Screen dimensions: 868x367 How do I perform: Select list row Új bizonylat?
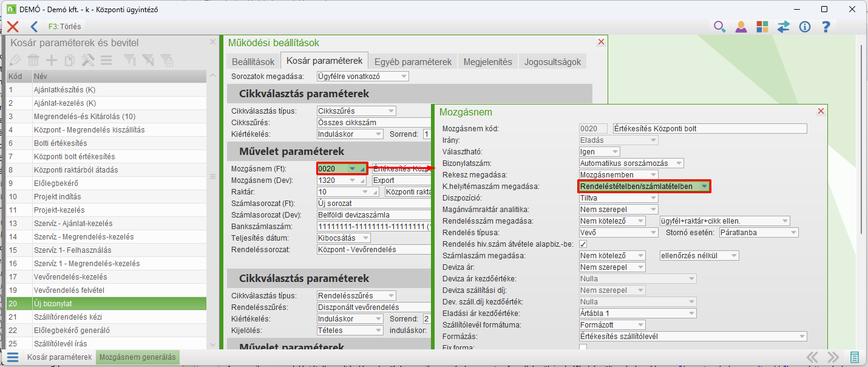point(107,303)
